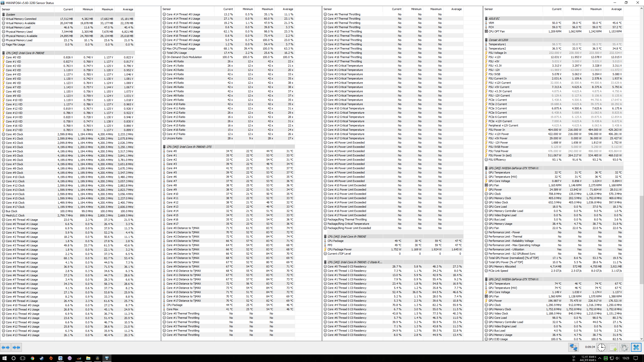Start logging with the sheet-plus icon
This screenshot has width=644, height=362.
tap(613, 347)
